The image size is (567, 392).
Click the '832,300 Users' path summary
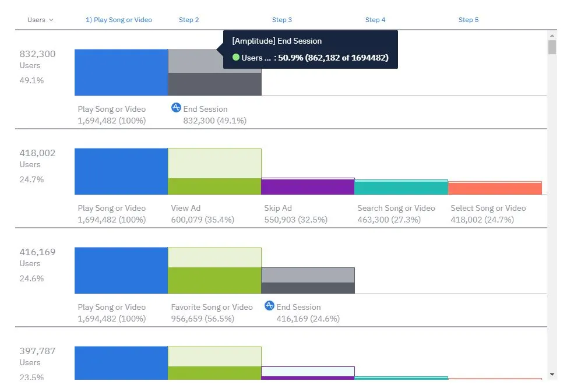tap(38, 59)
